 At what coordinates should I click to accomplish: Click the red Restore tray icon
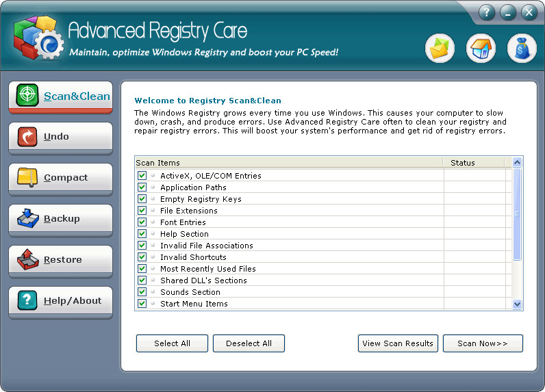[28, 259]
